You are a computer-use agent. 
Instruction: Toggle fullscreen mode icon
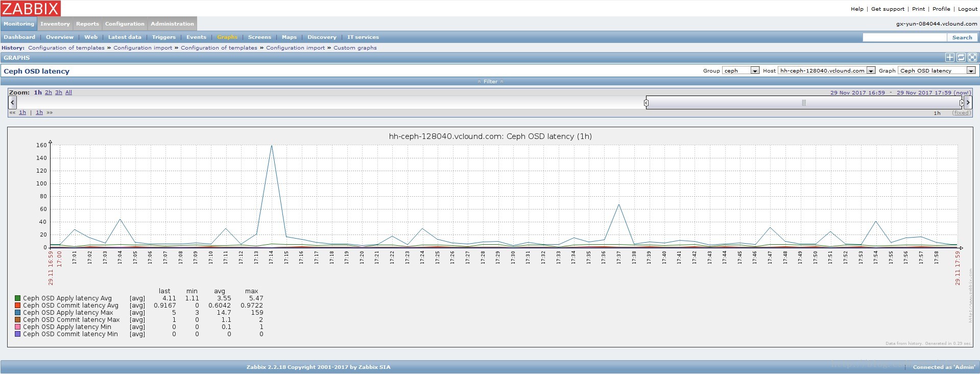[x=972, y=58]
